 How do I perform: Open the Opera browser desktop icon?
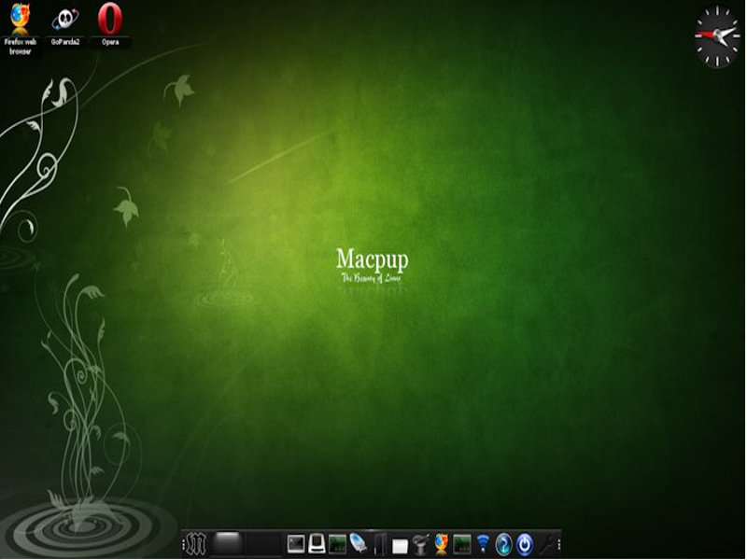point(110,21)
